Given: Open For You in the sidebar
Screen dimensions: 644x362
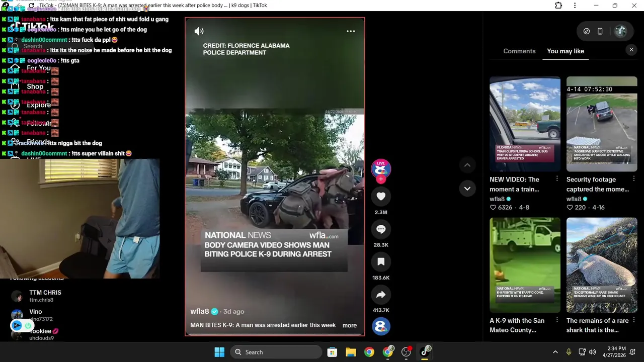Looking at the screenshot, I should point(39,68).
